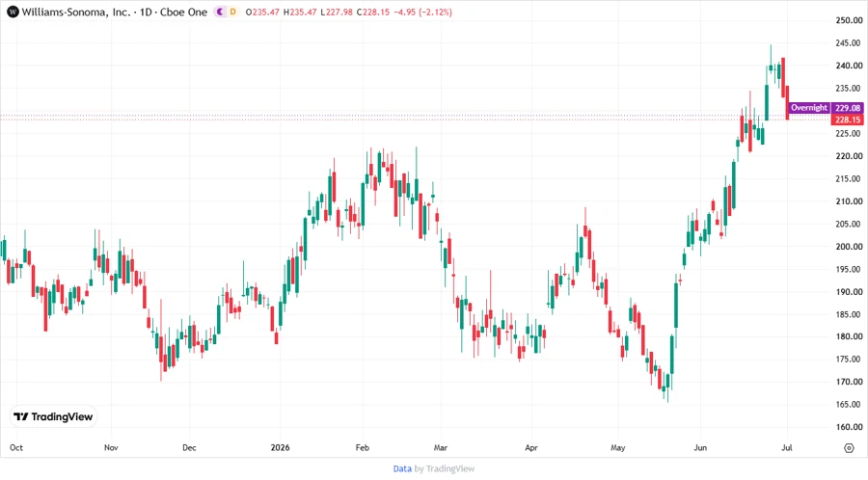Click the Jun time axis label
This screenshot has height=480, width=868.
tap(700, 447)
